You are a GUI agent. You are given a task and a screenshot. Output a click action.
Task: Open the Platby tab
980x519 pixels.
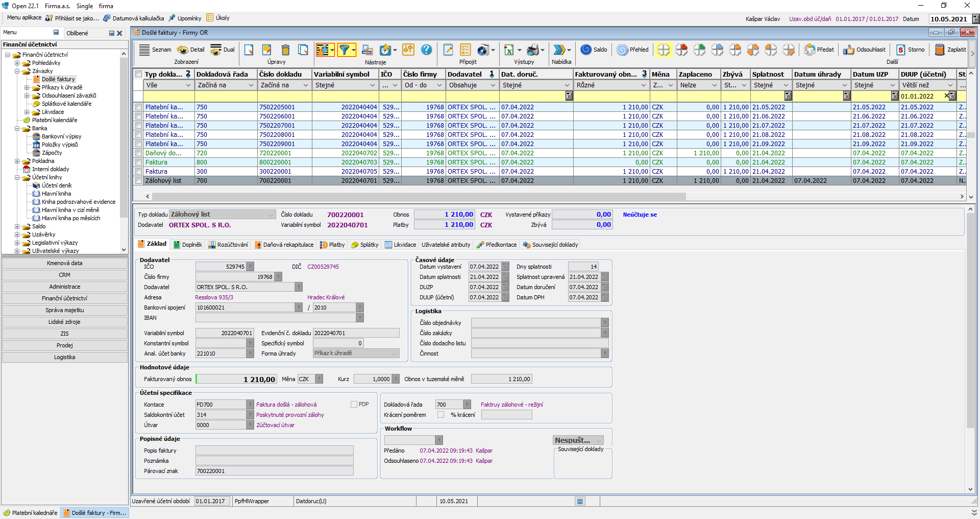pos(332,245)
